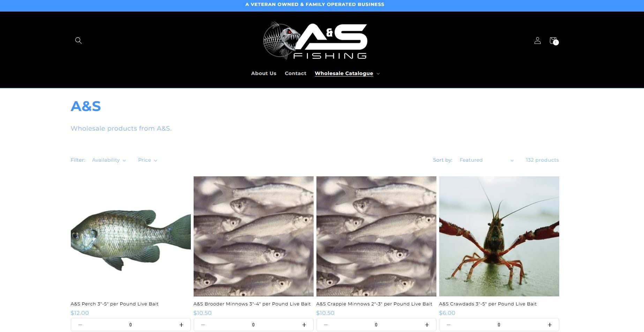
Task: Click the Crappie Minnows product image
Action: pos(376,236)
